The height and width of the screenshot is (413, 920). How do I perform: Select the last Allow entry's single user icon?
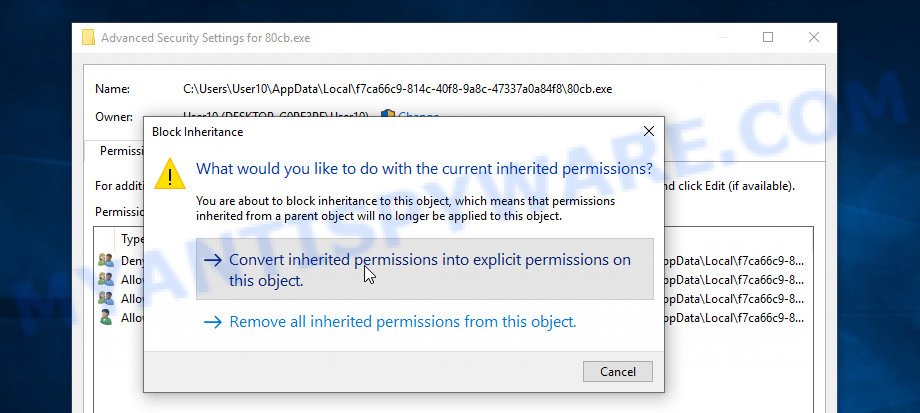click(106, 318)
